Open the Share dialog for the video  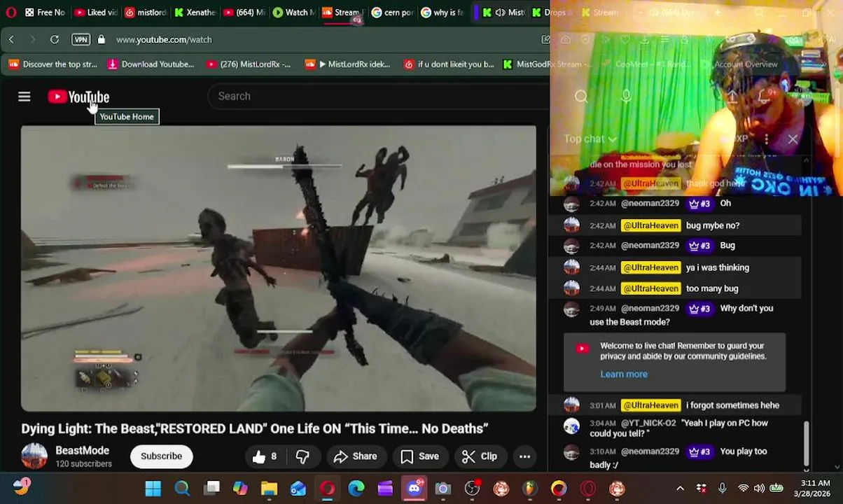pos(355,456)
